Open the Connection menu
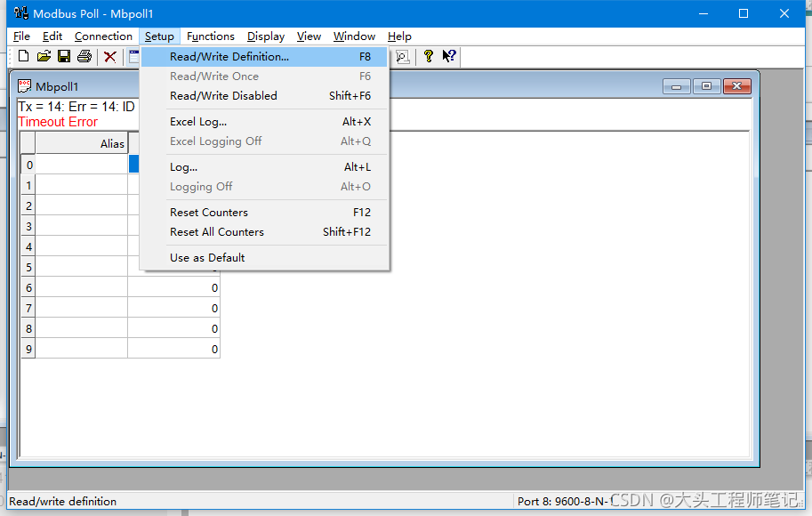Image resolution: width=812 pixels, height=516 pixels. pyautogui.click(x=103, y=36)
